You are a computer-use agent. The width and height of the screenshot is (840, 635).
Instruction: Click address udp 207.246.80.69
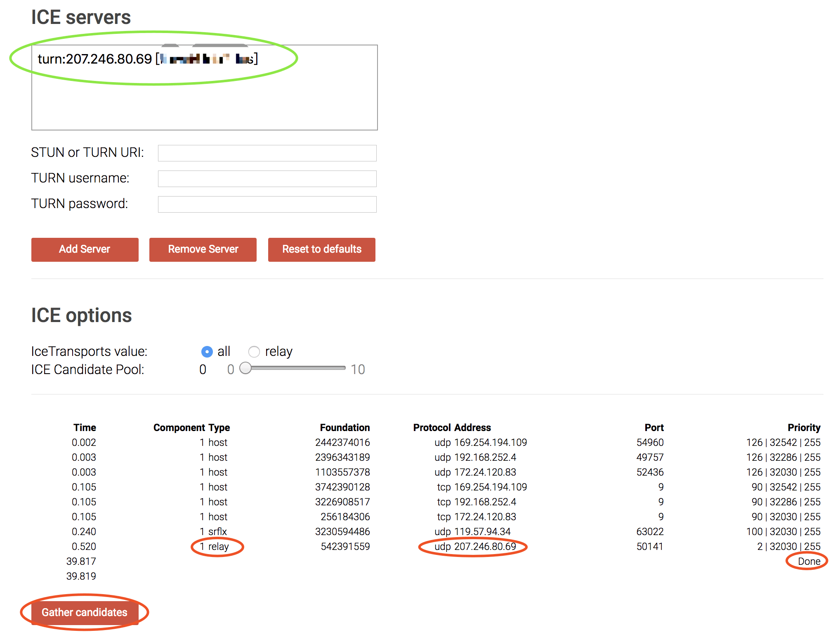coord(475,547)
